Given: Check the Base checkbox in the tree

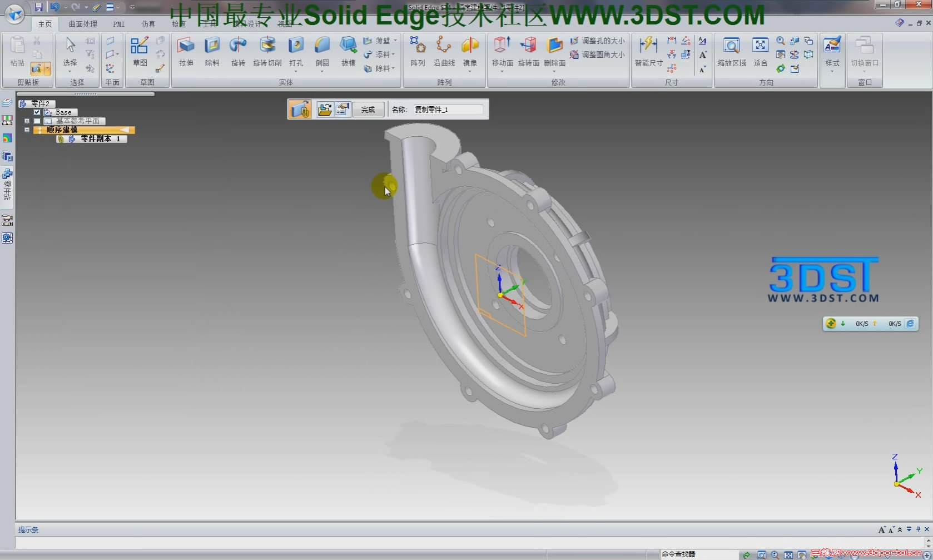Looking at the screenshot, I should click(x=37, y=112).
